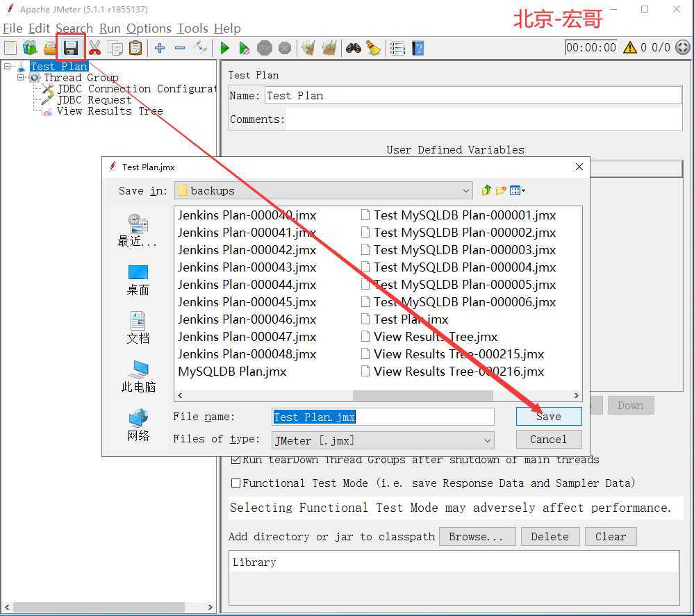Open Network (网络) location in dialog sidebar
Image resolution: width=694 pixels, height=616 pixels.
tap(138, 425)
